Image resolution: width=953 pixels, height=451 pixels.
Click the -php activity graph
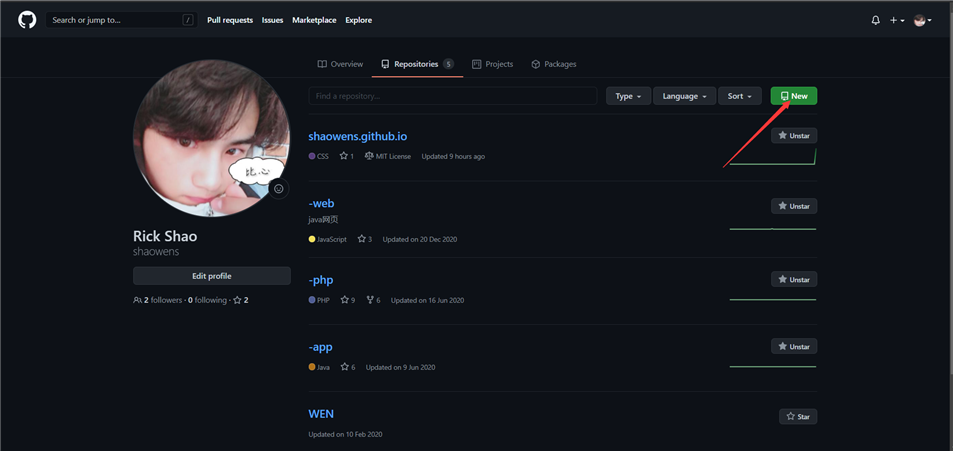click(773, 299)
